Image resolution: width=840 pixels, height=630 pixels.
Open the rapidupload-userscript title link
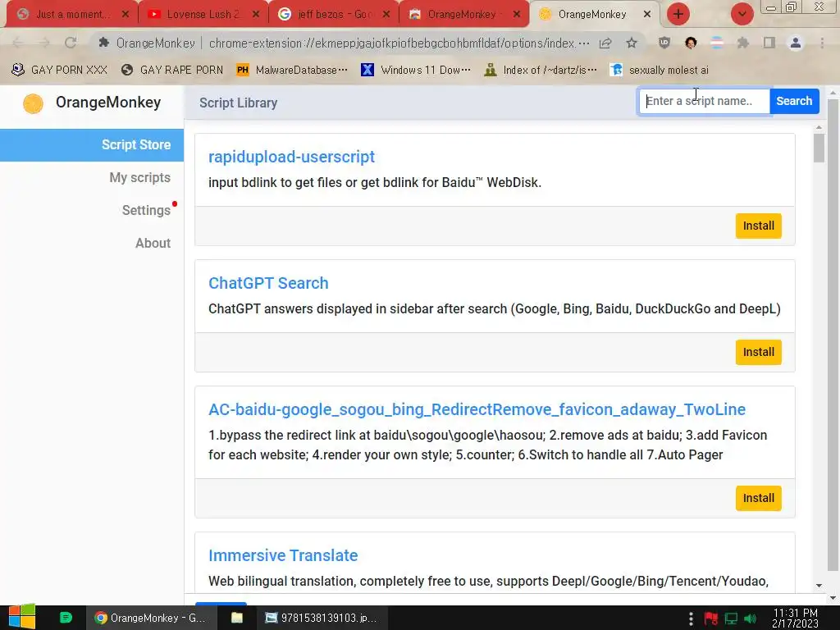291,157
